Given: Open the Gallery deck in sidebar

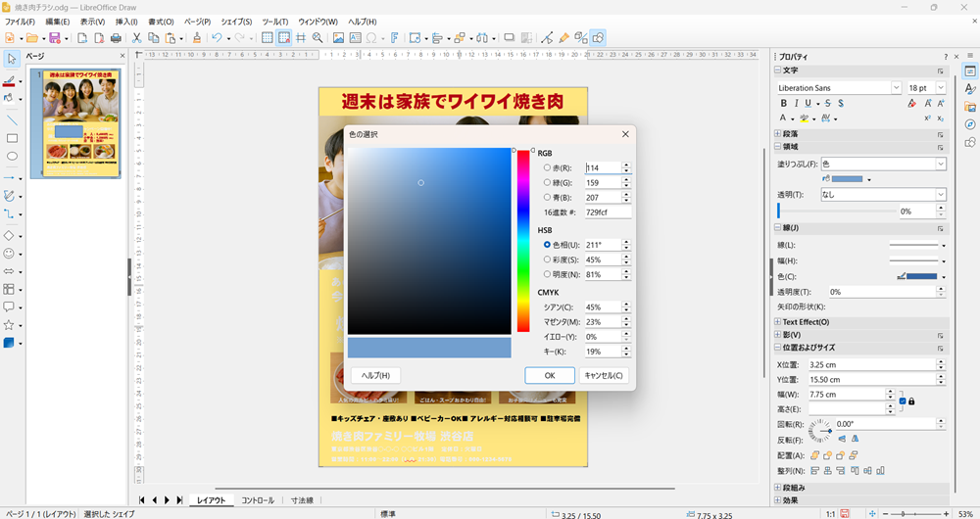Looking at the screenshot, I should (x=970, y=107).
